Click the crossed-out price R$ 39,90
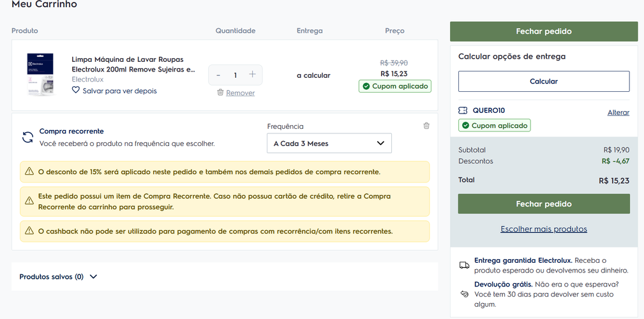644x319 pixels. 394,63
